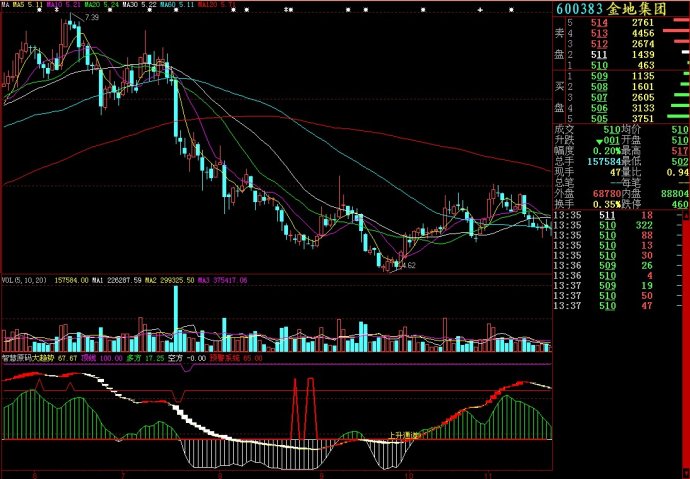690x479 pixels.
Task: Click month 8 marker on the time axis
Action: pyautogui.click(x=220, y=475)
